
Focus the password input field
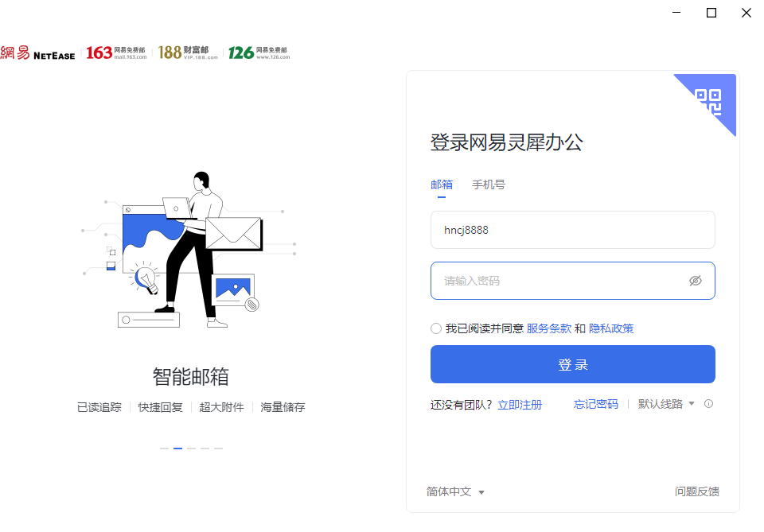tap(572, 281)
